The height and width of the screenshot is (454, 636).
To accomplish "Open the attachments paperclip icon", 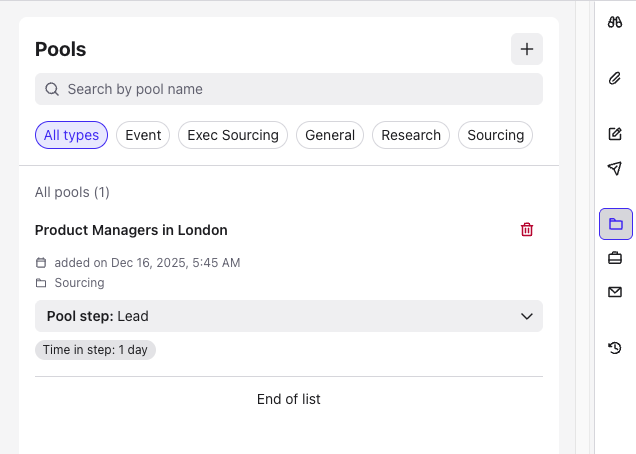I will 615,78.
